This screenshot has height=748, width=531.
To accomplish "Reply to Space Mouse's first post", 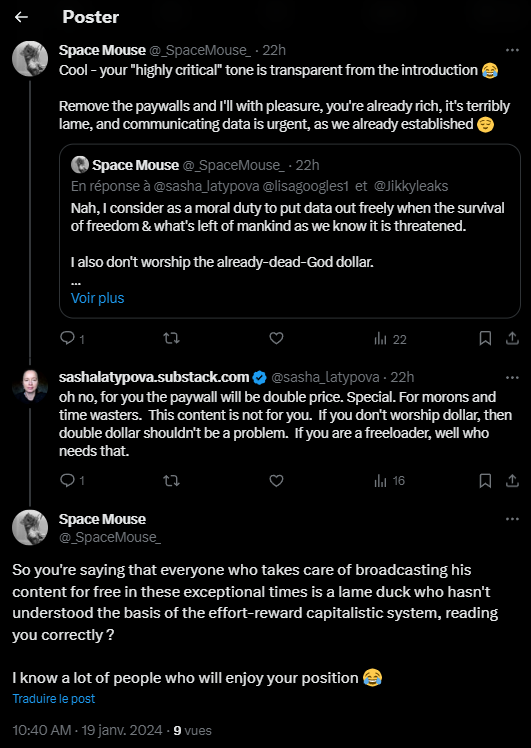I will [72, 338].
